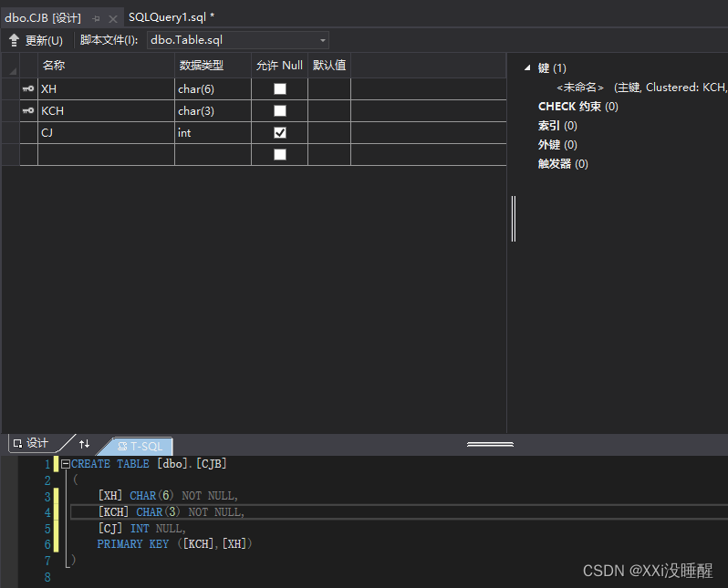Click CREATE TABLE [dbo].[CJB] code line
This screenshot has height=588, width=728.
[x=149, y=464]
